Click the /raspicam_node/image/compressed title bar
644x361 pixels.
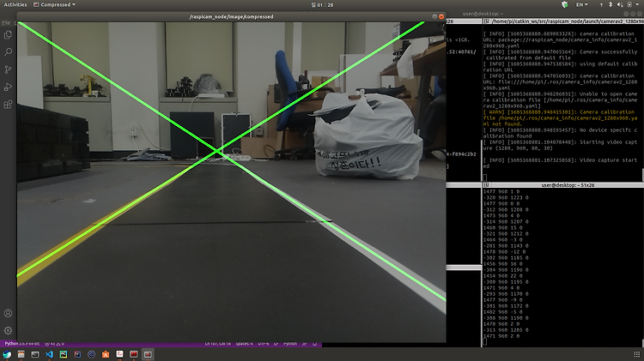click(x=231, y=17)
